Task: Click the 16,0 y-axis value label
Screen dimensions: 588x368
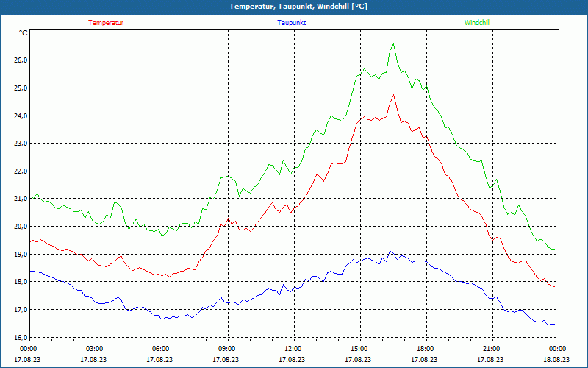Action: [x=19, y=337]
